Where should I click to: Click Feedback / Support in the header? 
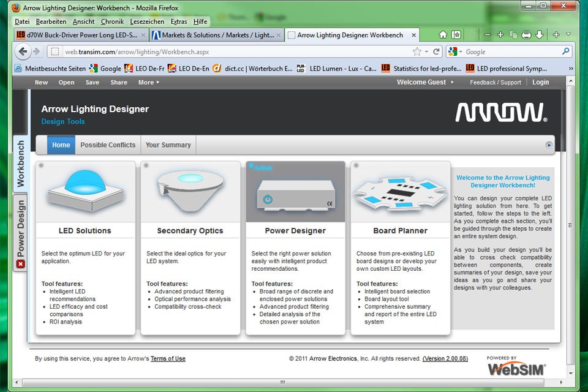tap(495, 82)
